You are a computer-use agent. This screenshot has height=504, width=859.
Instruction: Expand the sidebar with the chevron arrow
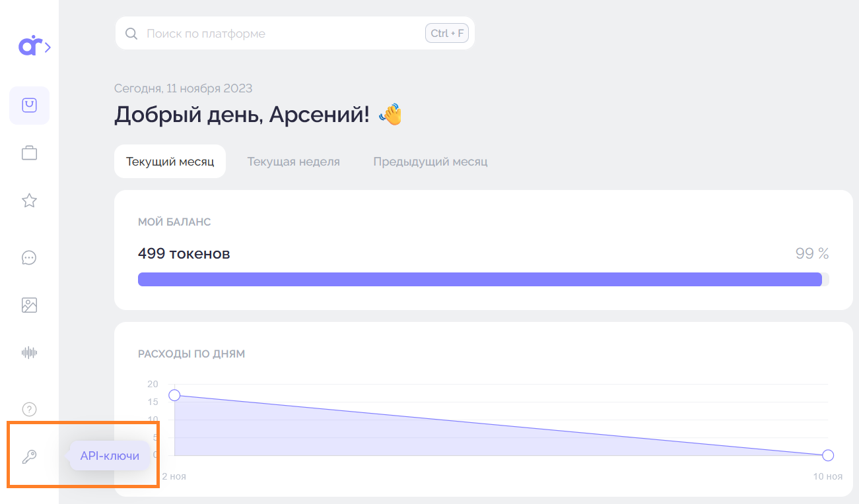point(48,47)
